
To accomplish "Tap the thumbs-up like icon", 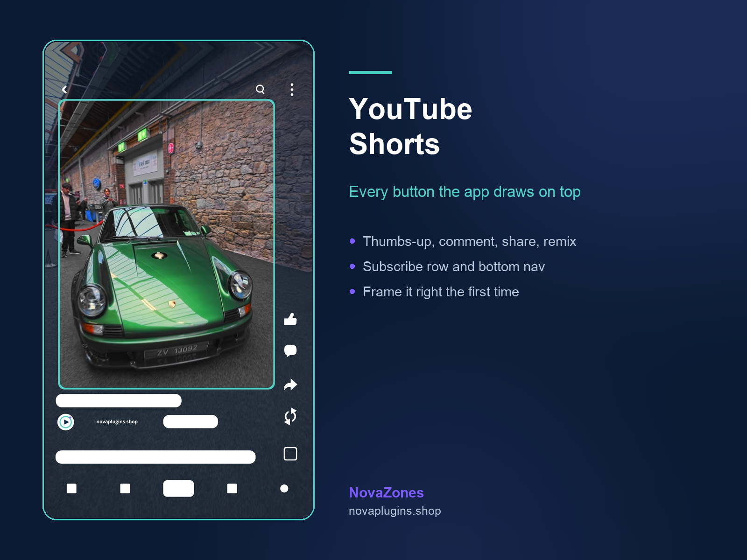I will [290, 319].
